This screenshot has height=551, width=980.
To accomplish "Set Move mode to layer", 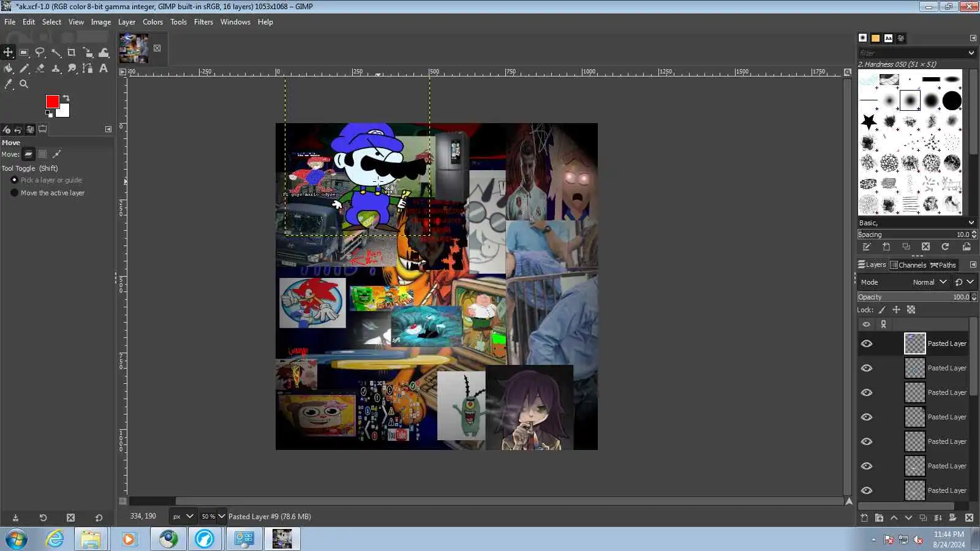I will click(28, 154).
